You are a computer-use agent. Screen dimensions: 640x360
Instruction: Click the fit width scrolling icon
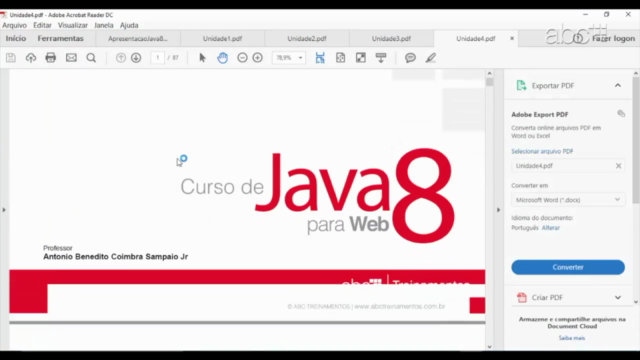[320, 58]
